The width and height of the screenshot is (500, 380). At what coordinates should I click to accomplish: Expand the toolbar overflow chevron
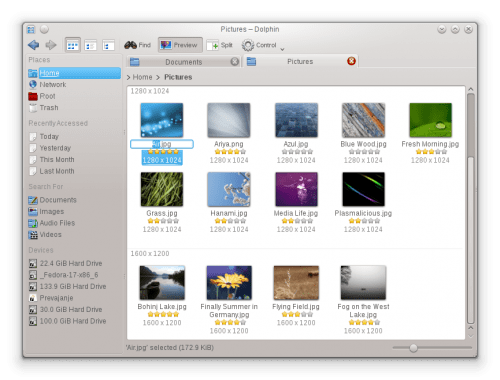coord(282,49)
